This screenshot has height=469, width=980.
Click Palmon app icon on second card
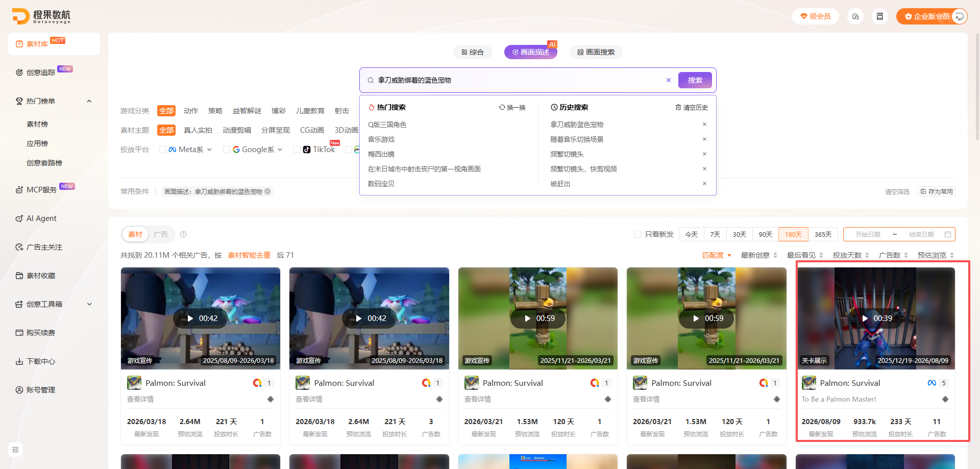point(303,383)
